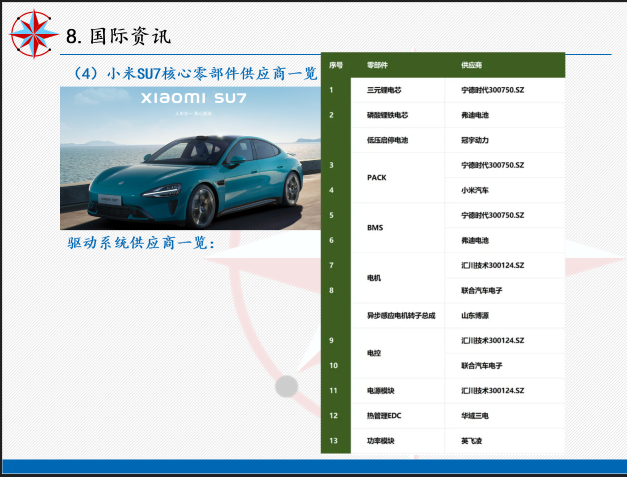Click the '英飞凌' supplier cell
Viewport: 627px width, 477px height.
point(472,441)
